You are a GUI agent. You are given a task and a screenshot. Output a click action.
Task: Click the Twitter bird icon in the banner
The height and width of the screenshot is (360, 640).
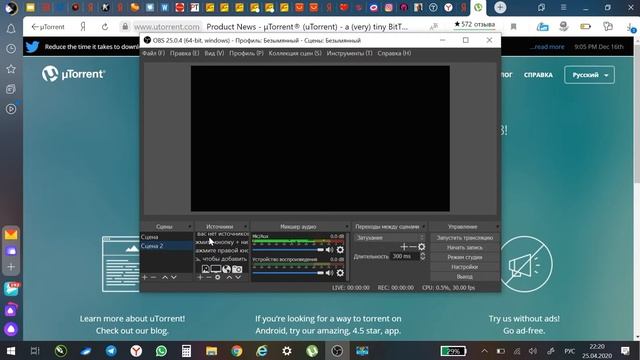coord(32,47)
